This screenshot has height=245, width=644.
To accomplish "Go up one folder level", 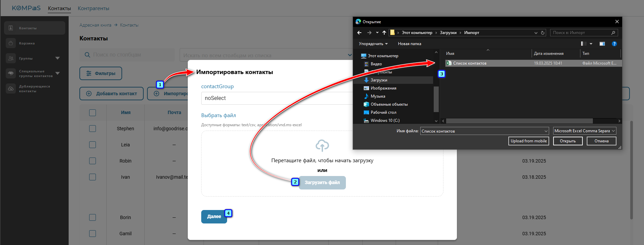I will [x=384, y=33].
